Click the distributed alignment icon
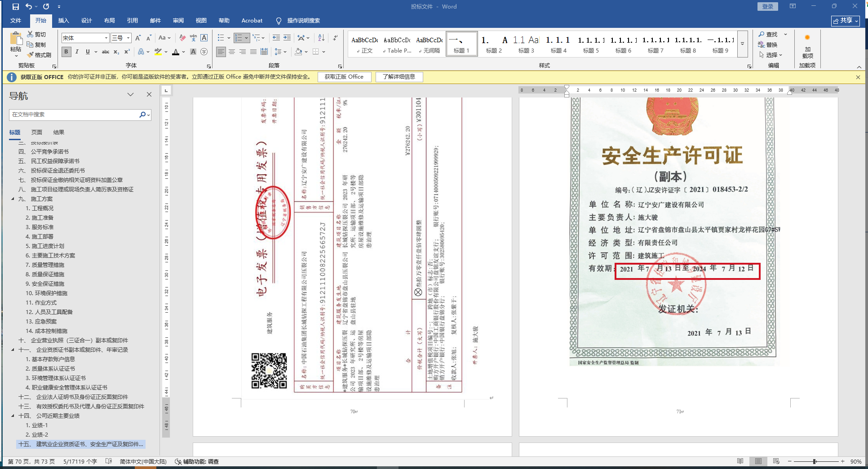Screen dimensions: 868x469 tap(264, 52)
